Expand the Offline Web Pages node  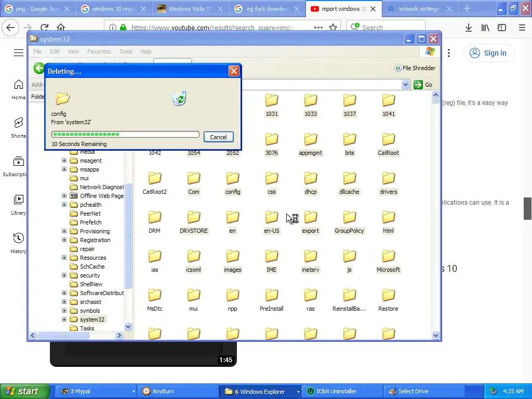64,195
